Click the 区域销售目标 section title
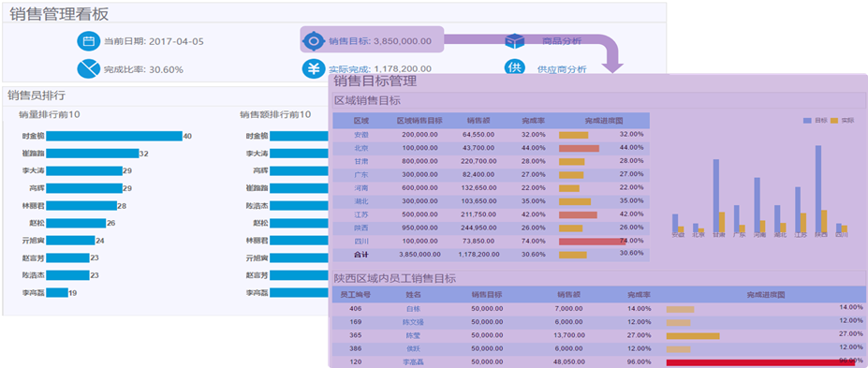The image size is (868, 368). tap(367, 101)
